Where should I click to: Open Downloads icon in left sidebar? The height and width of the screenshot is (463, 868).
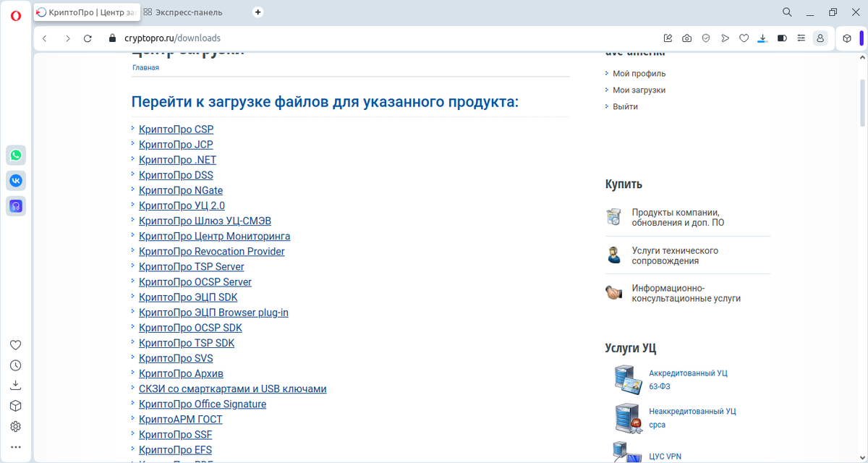coord(16,386)
